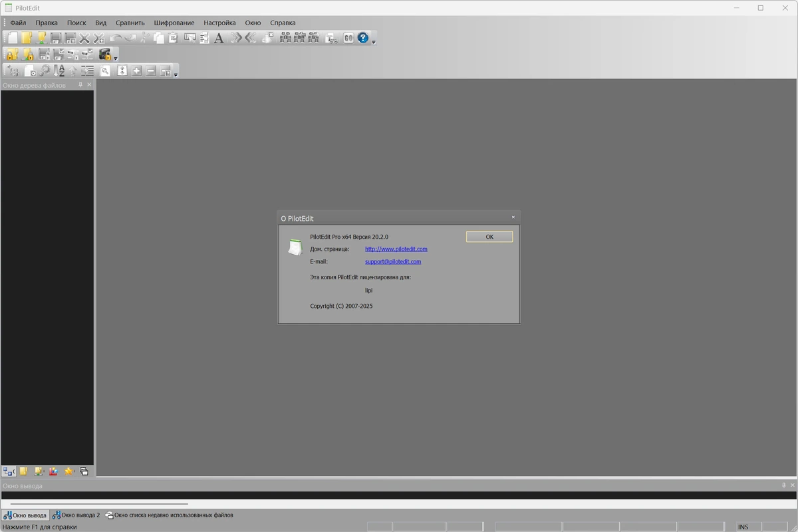798x532 pixels.
Task: Open first toolbar's options dropdown arrow
Action: coord(374,42)
